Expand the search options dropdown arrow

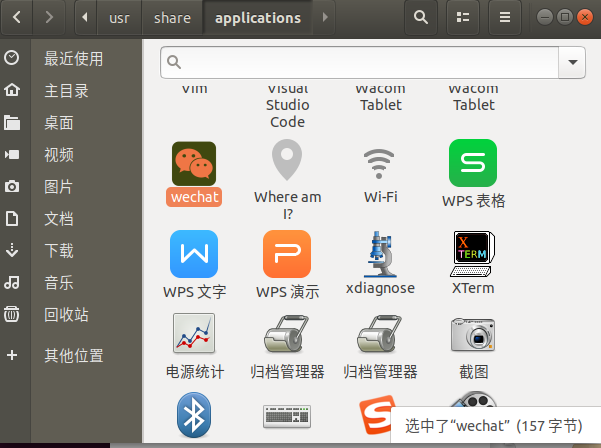click(572, 62)
